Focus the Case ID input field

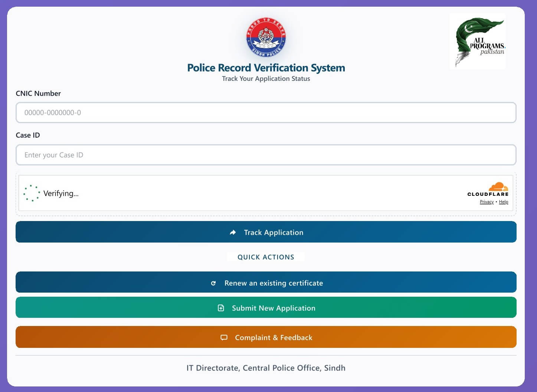click(x=266, y=155)
